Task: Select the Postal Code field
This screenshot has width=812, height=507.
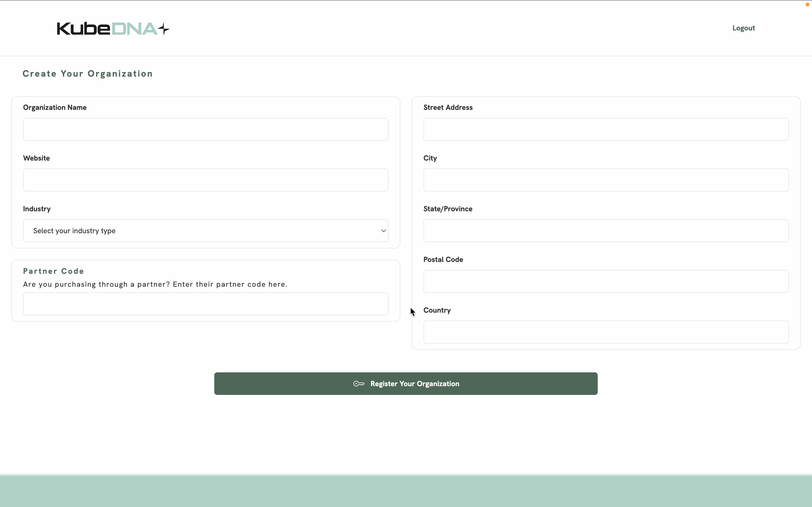Action: 606,281
